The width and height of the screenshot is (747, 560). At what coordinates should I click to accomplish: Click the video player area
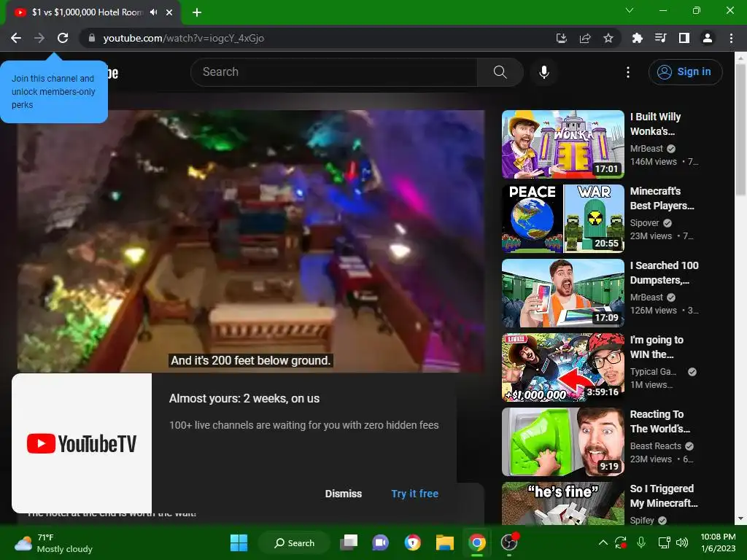pos(251,241)
